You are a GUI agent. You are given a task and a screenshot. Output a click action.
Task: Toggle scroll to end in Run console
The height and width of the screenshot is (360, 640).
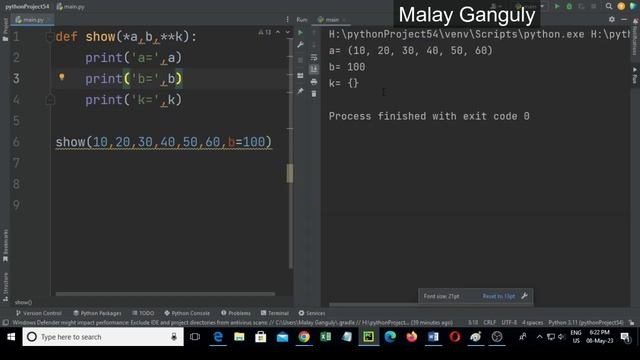click(314, 69)
